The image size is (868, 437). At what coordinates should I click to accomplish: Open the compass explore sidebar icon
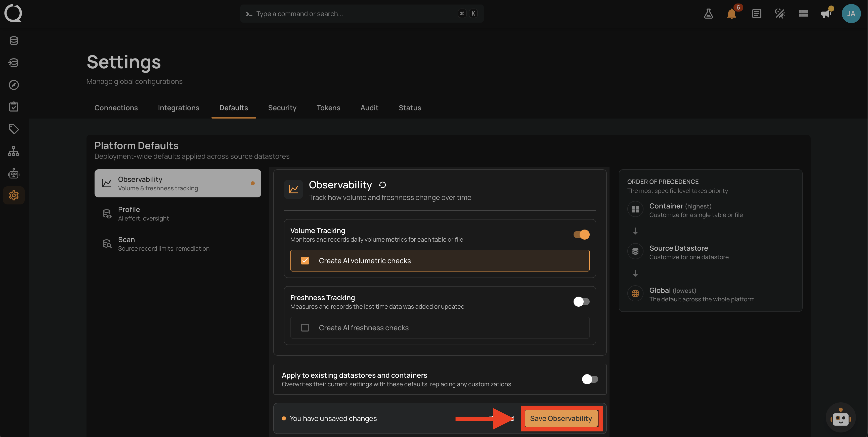coord(14,85)
